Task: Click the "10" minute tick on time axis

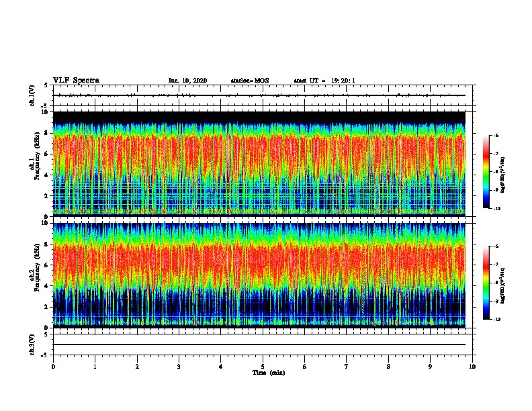Action: pyautogui.click(x=472, y=367)
